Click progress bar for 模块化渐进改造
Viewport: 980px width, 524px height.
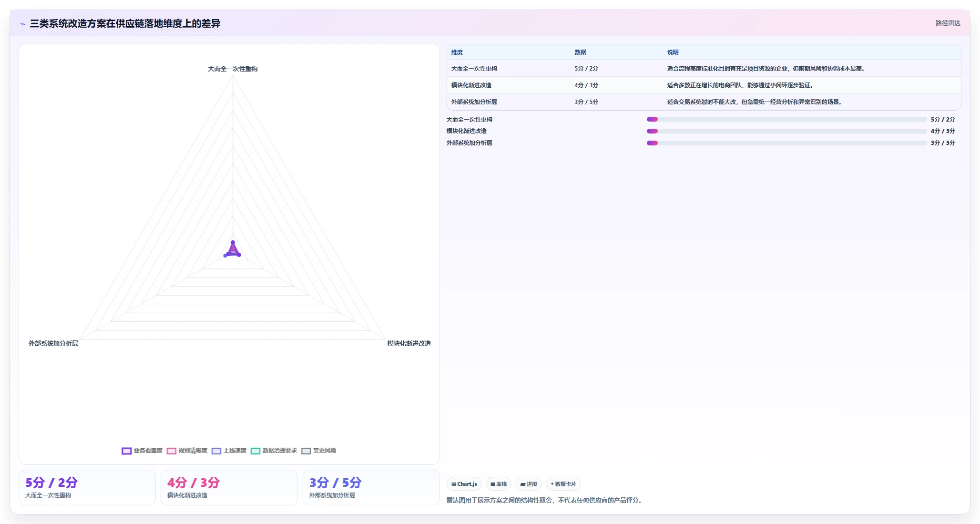(x=786, y=131)
